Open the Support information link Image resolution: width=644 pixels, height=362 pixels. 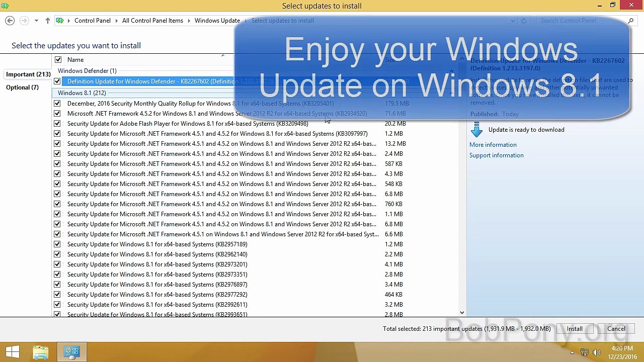(x=497, y=155)
